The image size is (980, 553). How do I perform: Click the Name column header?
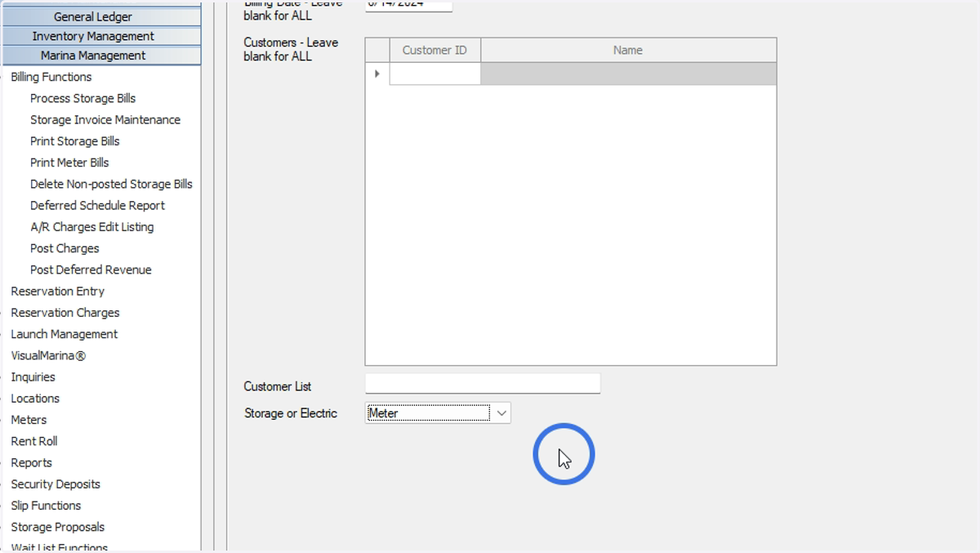point(628,50)
